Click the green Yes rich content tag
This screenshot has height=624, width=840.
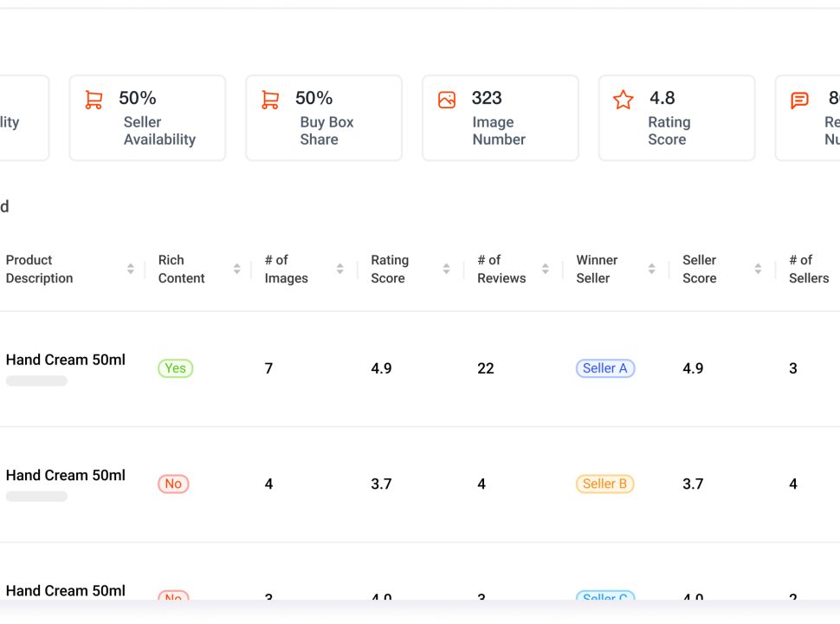click(x=175, y=368)
